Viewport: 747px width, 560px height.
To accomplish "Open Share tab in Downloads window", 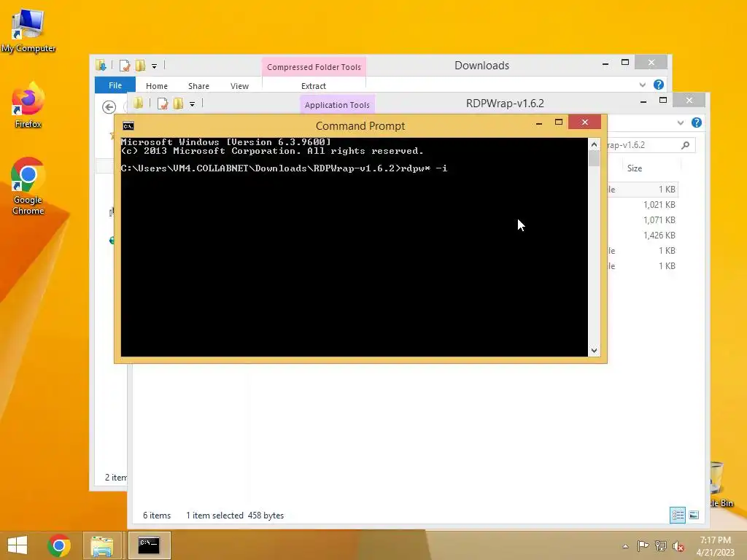I will [x=198, y=86].
